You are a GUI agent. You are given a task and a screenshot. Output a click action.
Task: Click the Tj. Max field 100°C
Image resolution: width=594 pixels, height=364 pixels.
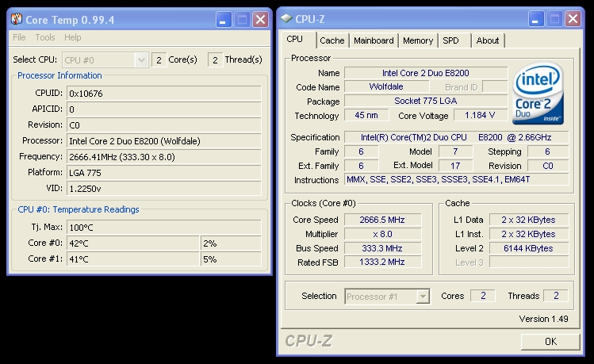(x=164, y=228)
